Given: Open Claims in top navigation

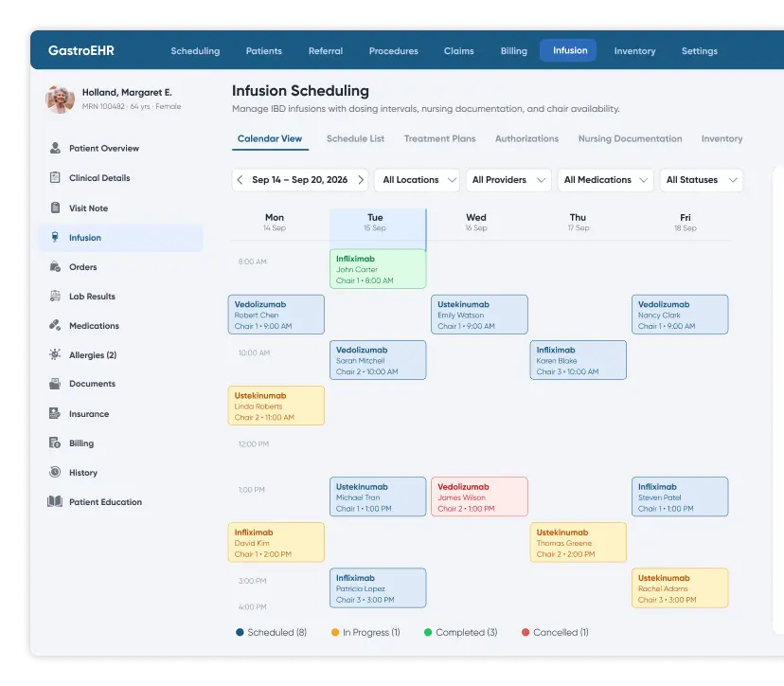Looking at the screenshot, I should click(458, 51).
